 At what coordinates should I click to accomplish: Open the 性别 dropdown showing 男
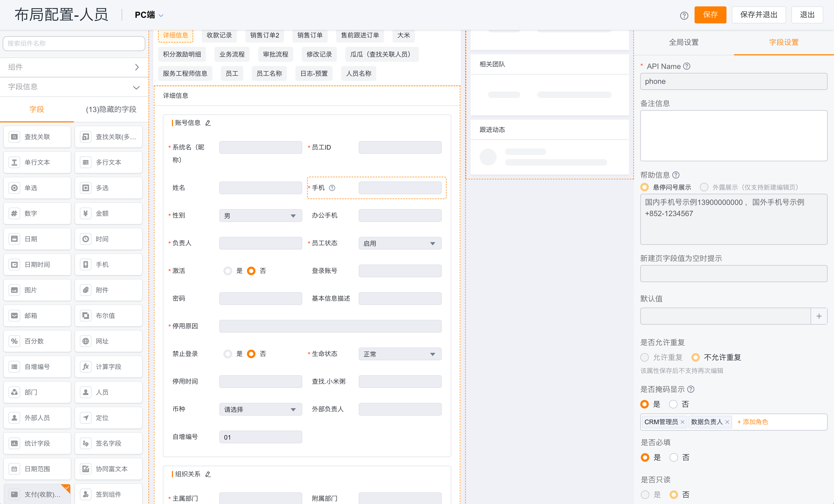pos(260,216)
